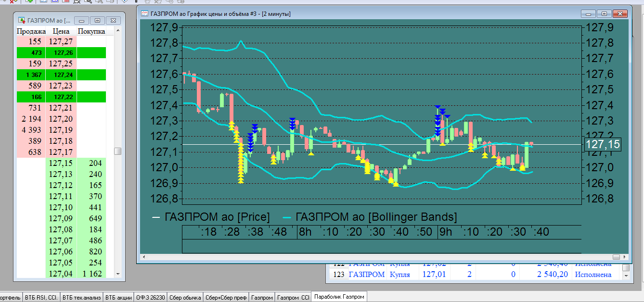Viewport: 644px width, 302px height.
Task: Close the График цены и объёма chart window
Action: 620,14
